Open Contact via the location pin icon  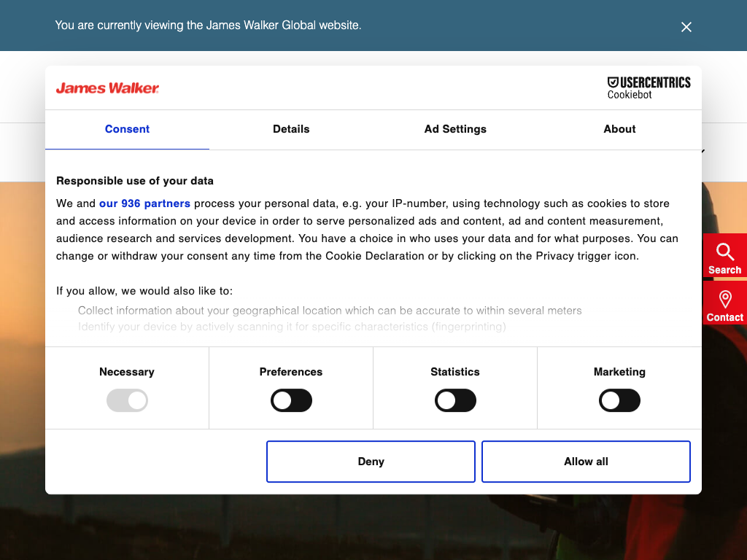point(724,300)
